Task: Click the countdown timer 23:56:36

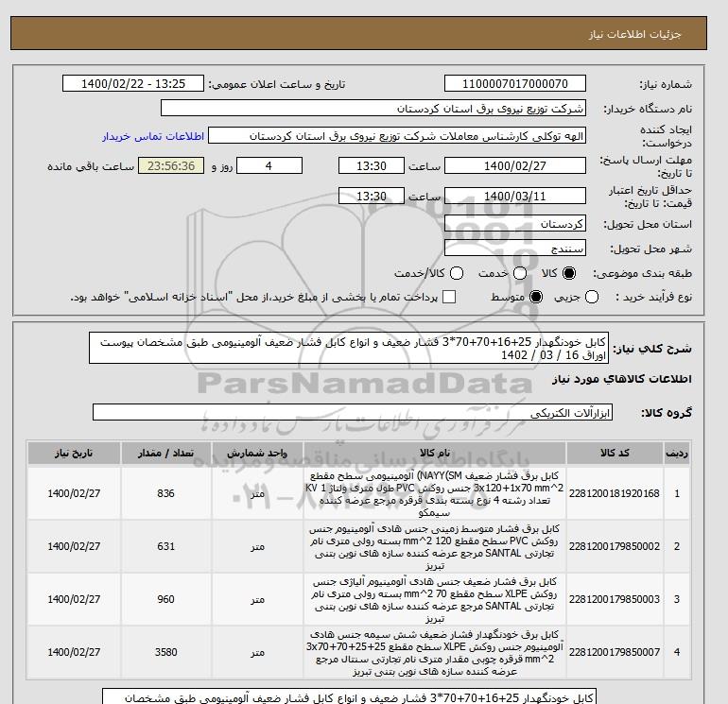Action: [171, 165]
